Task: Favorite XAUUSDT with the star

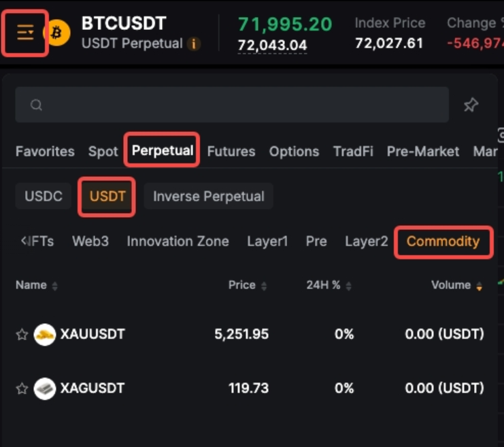Action: (22, 334)
